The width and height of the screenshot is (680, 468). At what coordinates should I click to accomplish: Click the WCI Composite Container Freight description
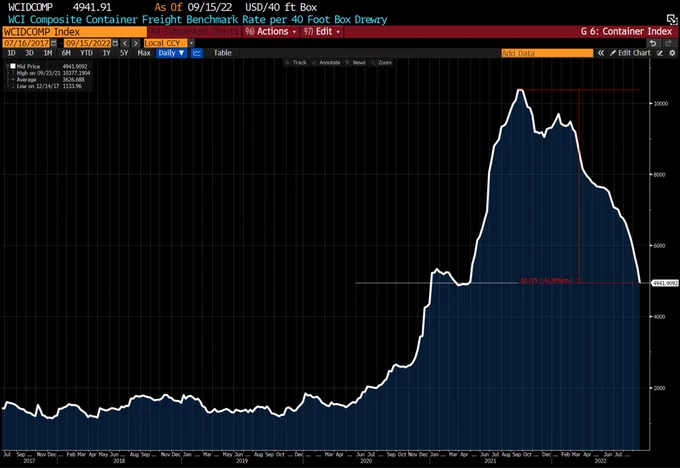pos(198,20)
